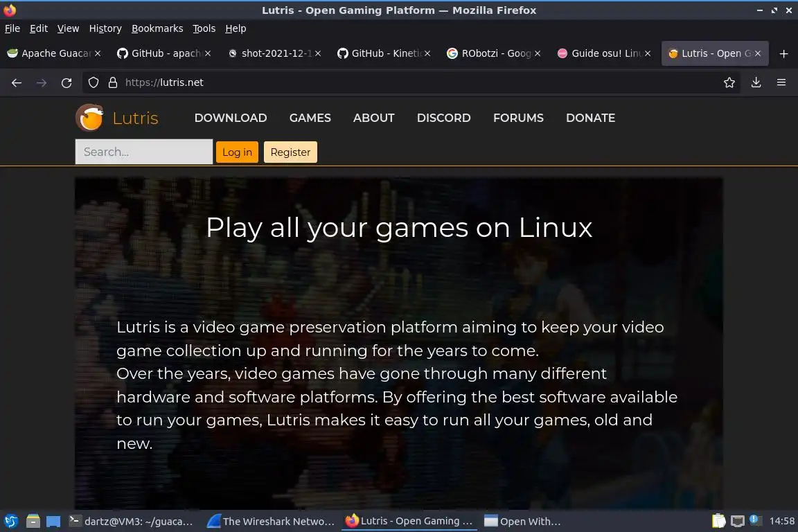Open the DONATE page
798x532 pixels.
[590, 118]
